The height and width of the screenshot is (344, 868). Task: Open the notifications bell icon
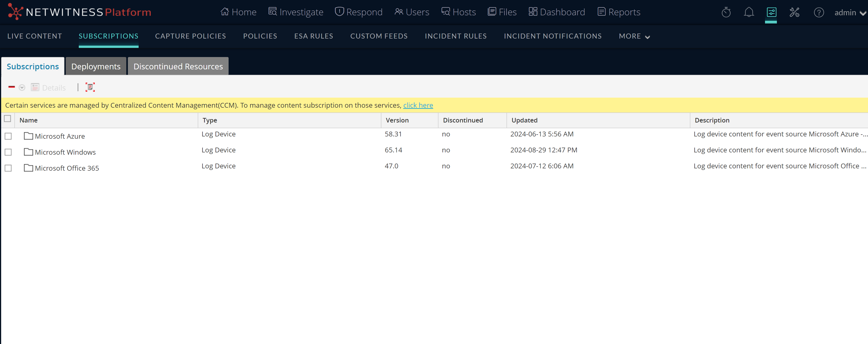pos(748,13)
